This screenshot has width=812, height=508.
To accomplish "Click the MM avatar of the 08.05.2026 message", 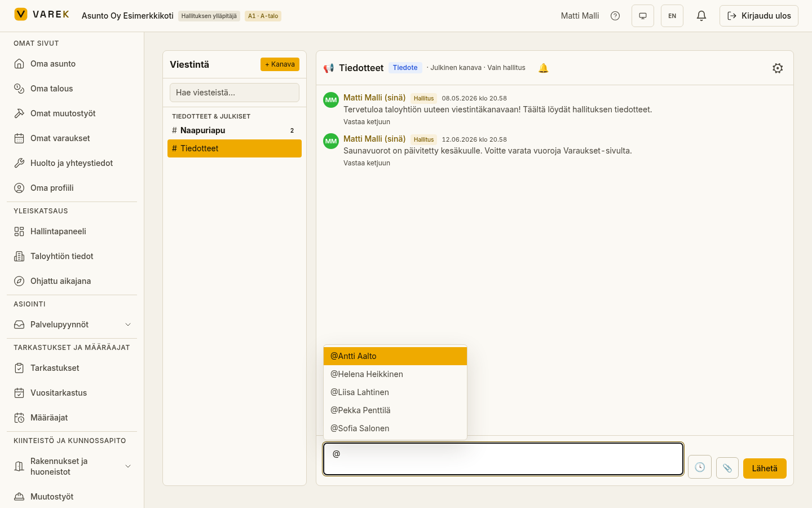I will 331,100.
